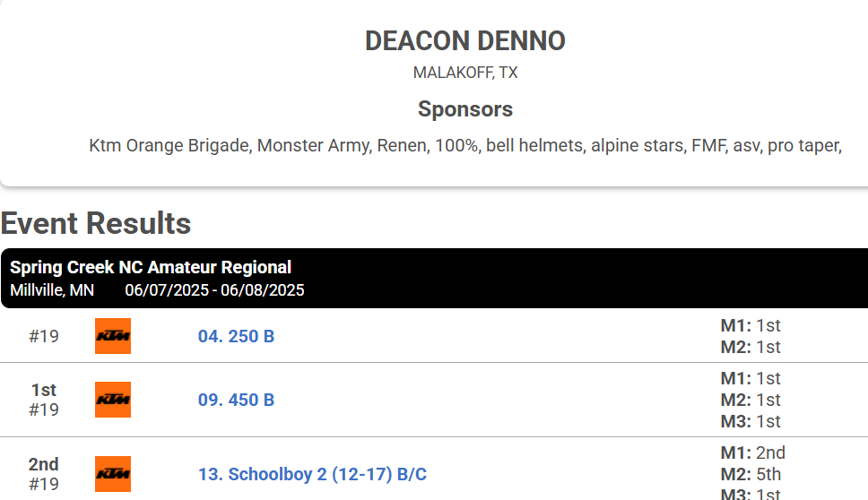Click the KTM logo in the Schoolboy 2 row
The height and width of the screenshot is (500, 868).
113,474
